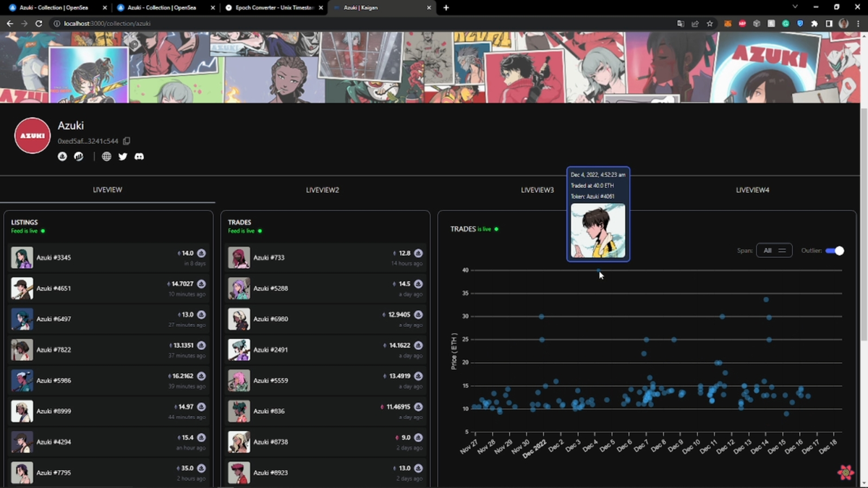
Task: Open the Azuki #8738 trade row
Action: (325, 442)
